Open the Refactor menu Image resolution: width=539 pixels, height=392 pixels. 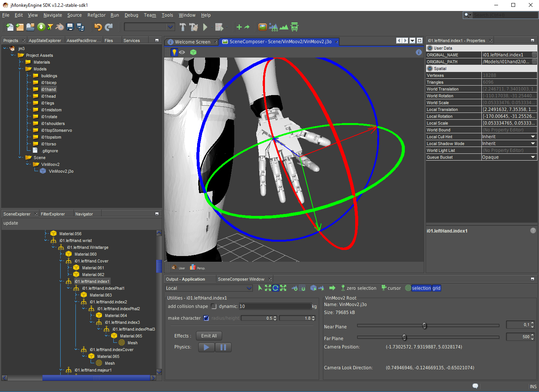[96, 15]
